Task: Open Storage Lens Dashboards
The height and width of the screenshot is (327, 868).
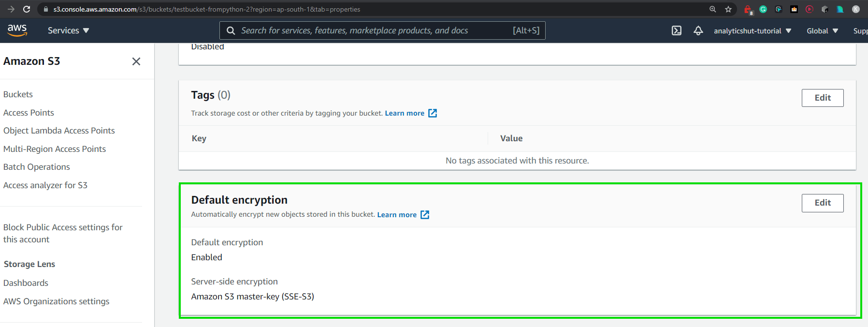Action: [x=26, y=283]
